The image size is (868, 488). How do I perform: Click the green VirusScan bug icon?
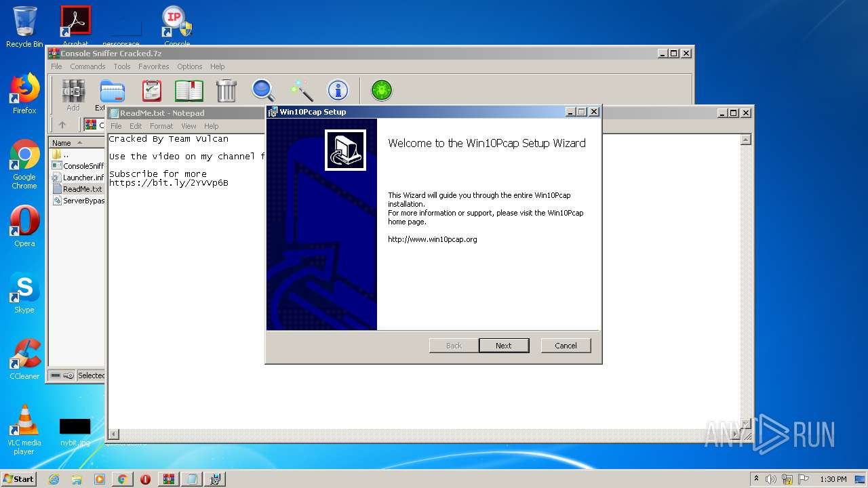382,91
